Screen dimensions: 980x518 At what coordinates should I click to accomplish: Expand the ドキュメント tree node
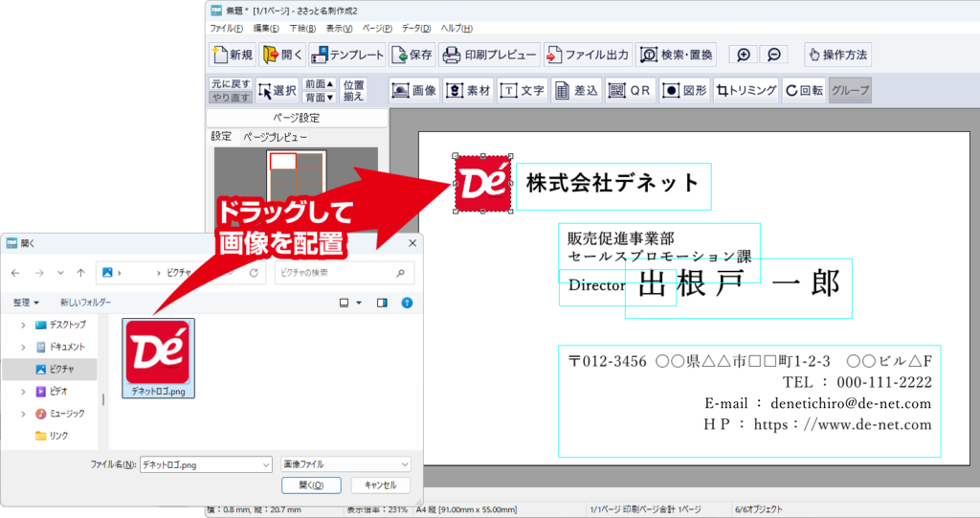tap(24, 347)
